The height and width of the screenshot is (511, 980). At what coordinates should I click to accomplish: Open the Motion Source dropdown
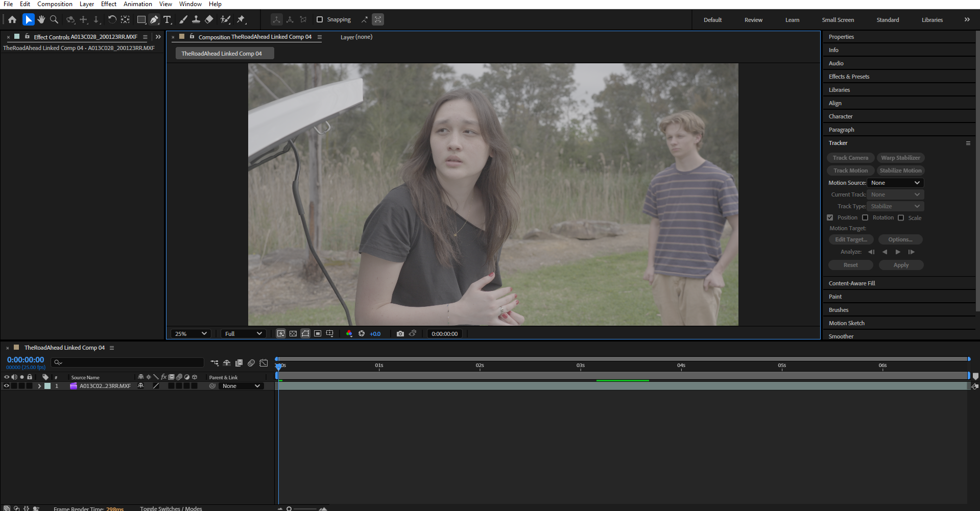pos(895,182)
